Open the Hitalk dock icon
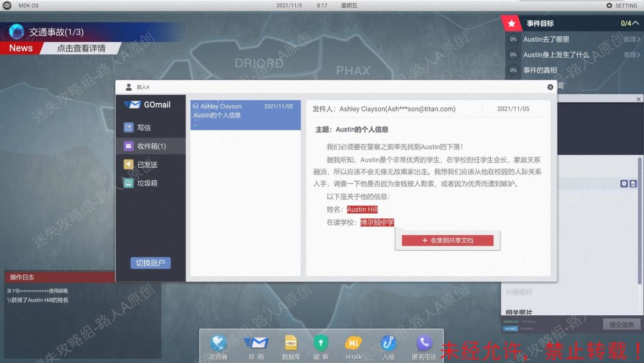The width and height of the screenshot is (644, 363). coord(353,343)
